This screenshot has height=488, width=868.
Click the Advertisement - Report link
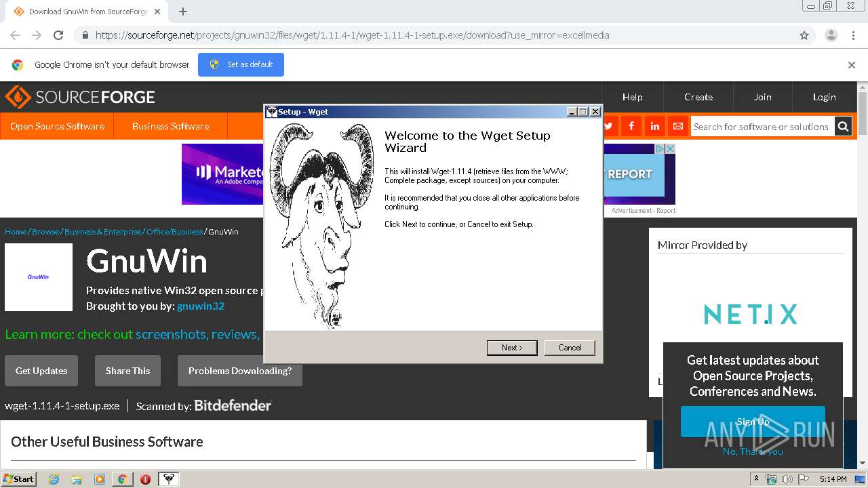click(643, 211)
